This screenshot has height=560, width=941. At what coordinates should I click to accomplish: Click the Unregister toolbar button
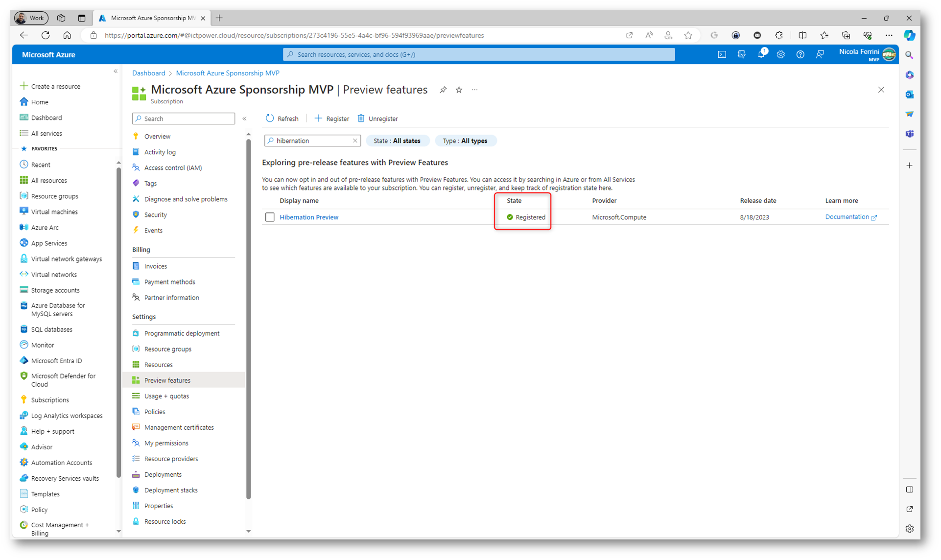point(377,118)
